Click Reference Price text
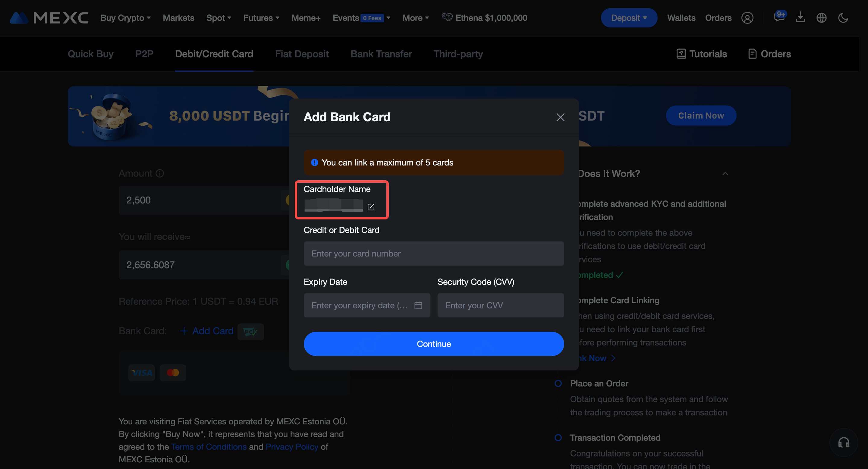The image size is (868, 469). pyautogui.click(x=198, y=301)
